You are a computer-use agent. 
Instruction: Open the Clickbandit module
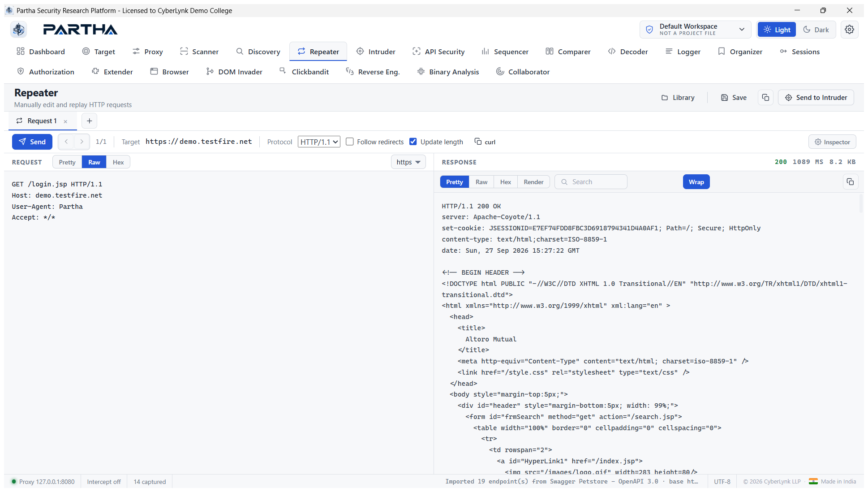(304, 72)
